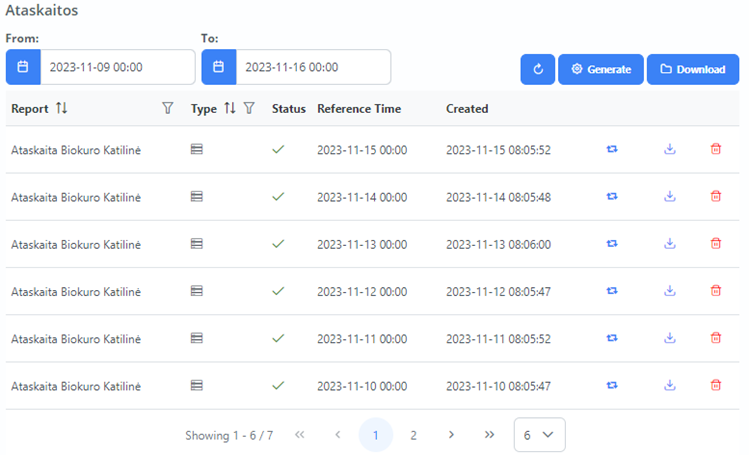Go to next page arrow
Image resolution: width=749 pixels, height=455 pixels.
tap(451, 435)
